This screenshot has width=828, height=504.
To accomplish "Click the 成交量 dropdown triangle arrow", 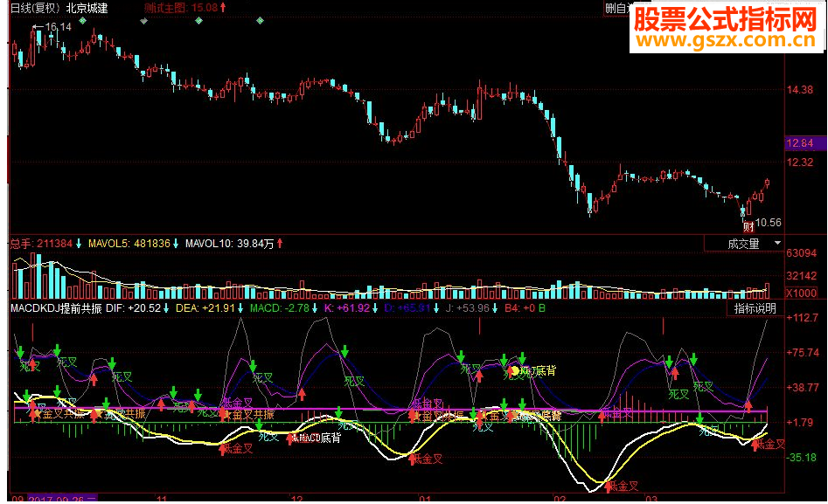I will pos(777,243).
